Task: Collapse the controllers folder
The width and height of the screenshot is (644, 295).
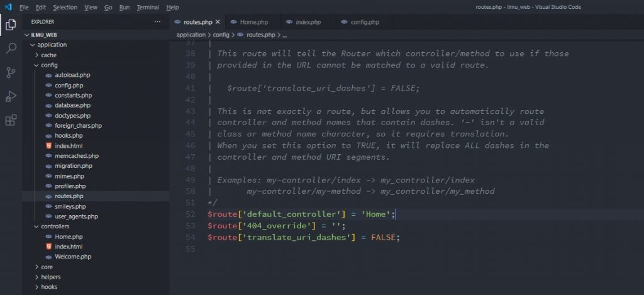Action: pyautogui.click(x=55, y=226)
